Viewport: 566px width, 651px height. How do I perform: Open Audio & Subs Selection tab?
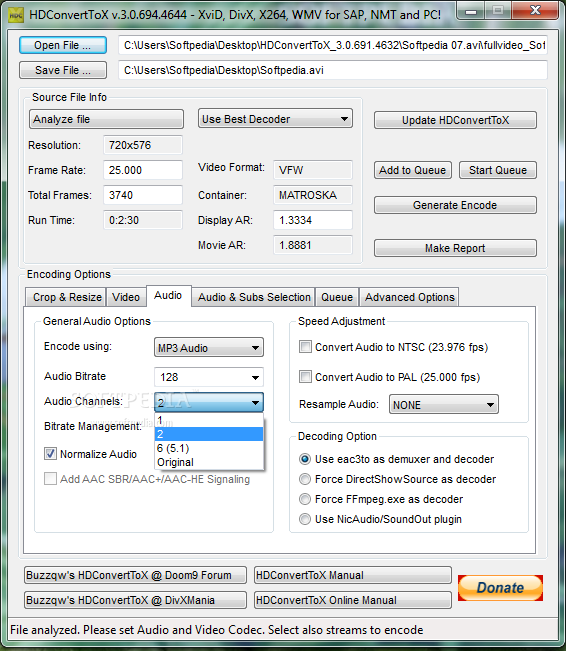(x=254, y=297)
